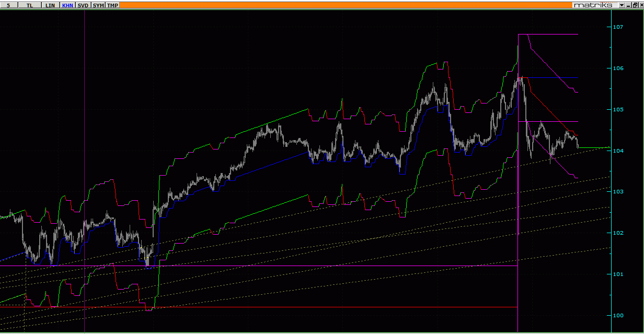Viewport: 644px width, 334px height.
Task: Click the 100 price axis label
Action: (x=619, y=316)
